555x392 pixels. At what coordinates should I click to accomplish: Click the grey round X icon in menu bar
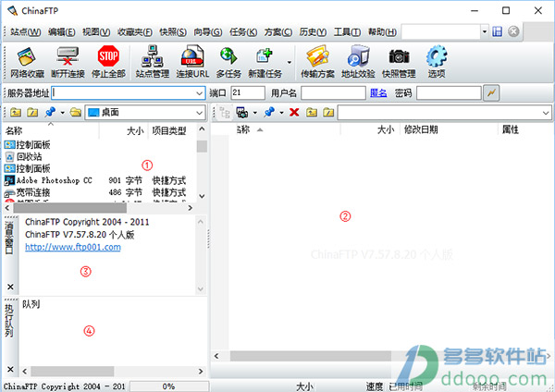[x=513, y=31]
